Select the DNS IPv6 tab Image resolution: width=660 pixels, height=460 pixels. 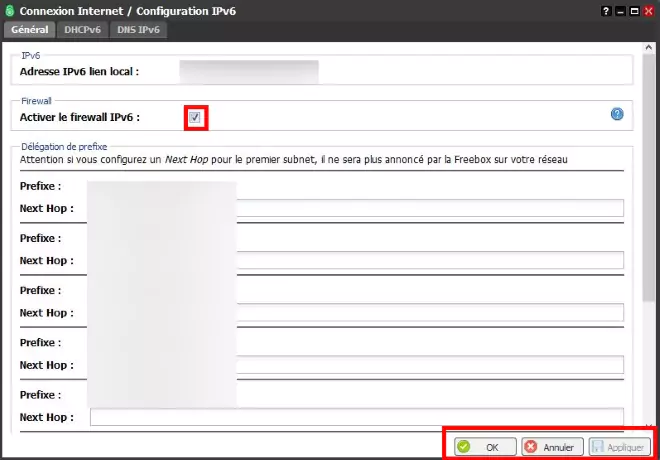click(137, 30)
